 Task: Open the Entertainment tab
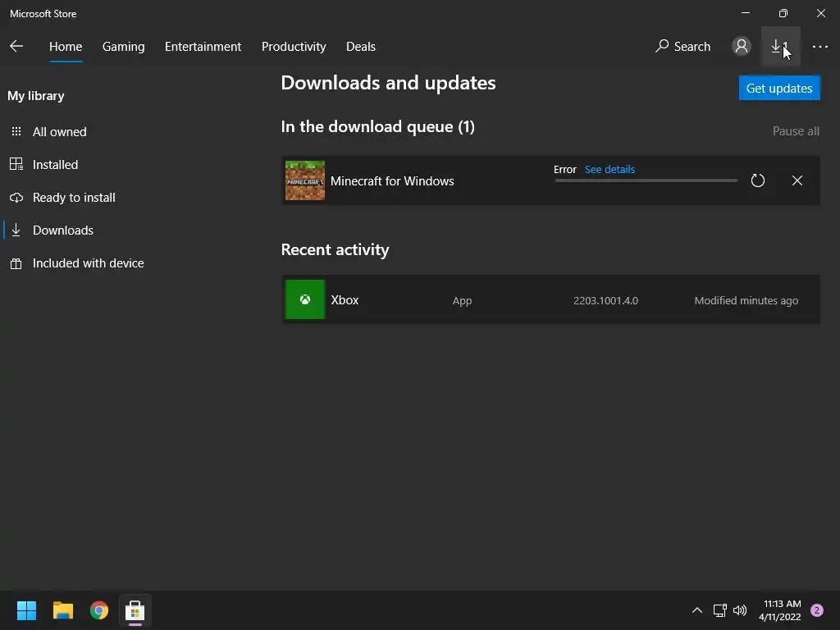pyautogui.click(x=203, y=47)
